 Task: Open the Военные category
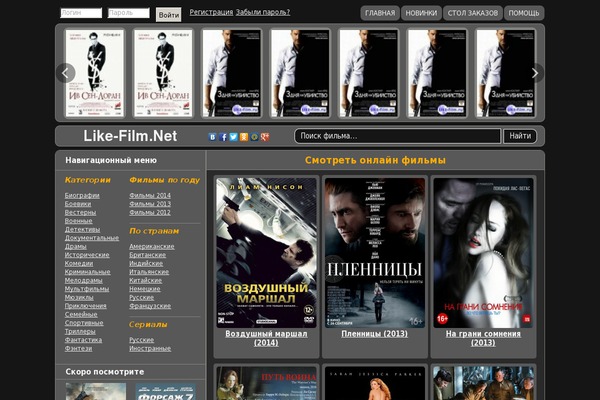click(78, 221)
